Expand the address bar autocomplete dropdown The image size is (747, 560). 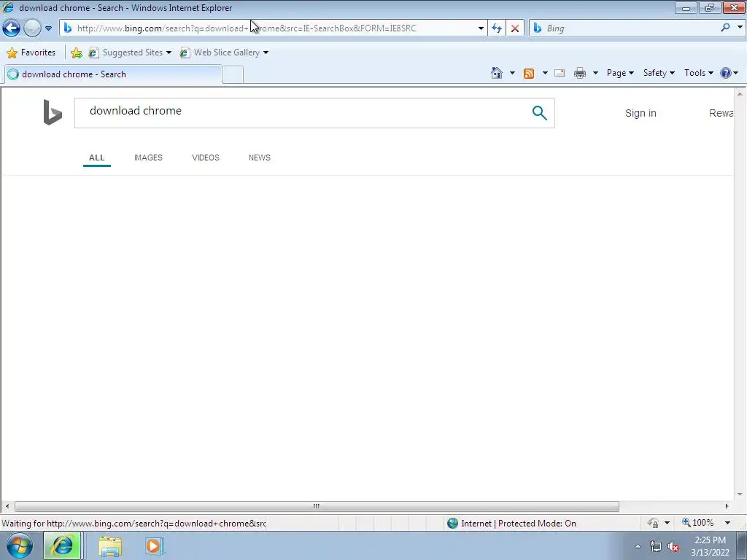pyautogui.click(x=481, y=28)
